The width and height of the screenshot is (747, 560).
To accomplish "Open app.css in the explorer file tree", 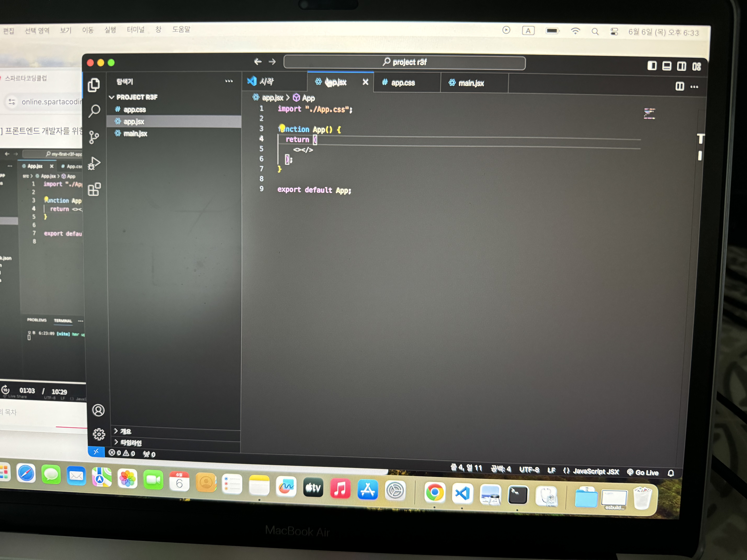I will click(174, 109).
